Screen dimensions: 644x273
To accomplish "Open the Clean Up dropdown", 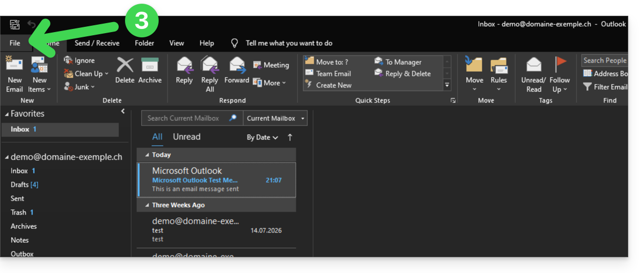I will tap(86, 74).
